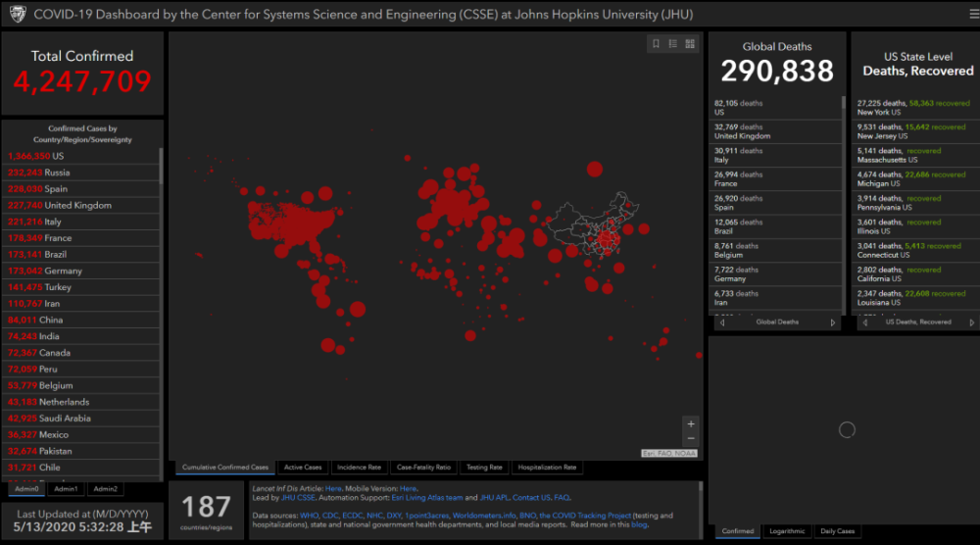
Task: Select Chile in the confirmed cases list
Action: click(x=81, y=468)
